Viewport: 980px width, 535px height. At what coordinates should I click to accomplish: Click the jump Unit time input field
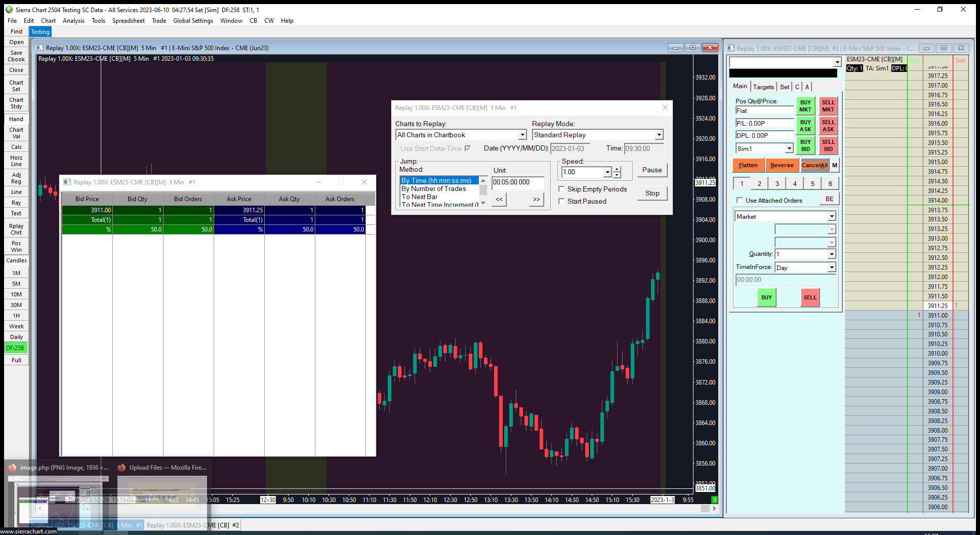[518, 182]
